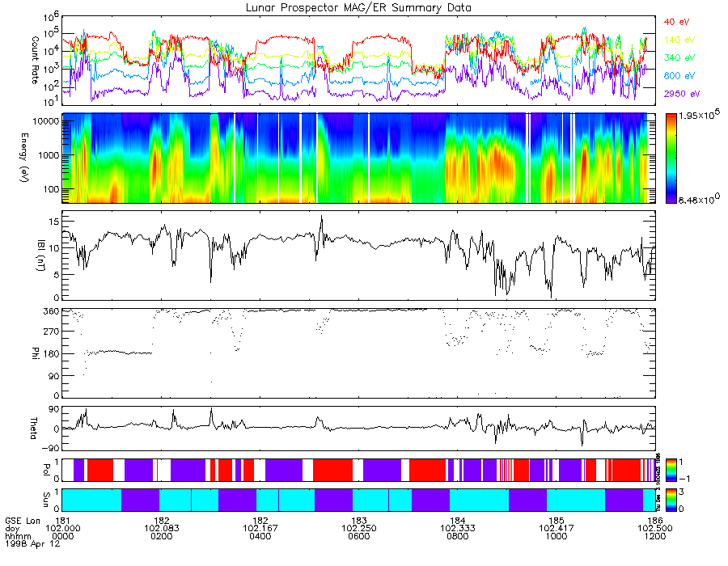Select the yellow 140 eV legend label

coord(679,40)
